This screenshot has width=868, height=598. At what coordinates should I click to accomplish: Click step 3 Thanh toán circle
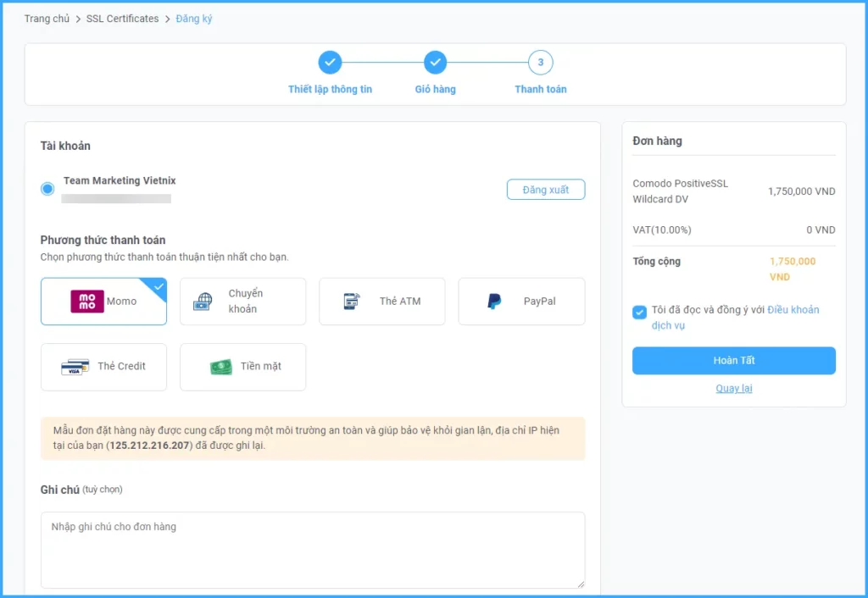540,63
